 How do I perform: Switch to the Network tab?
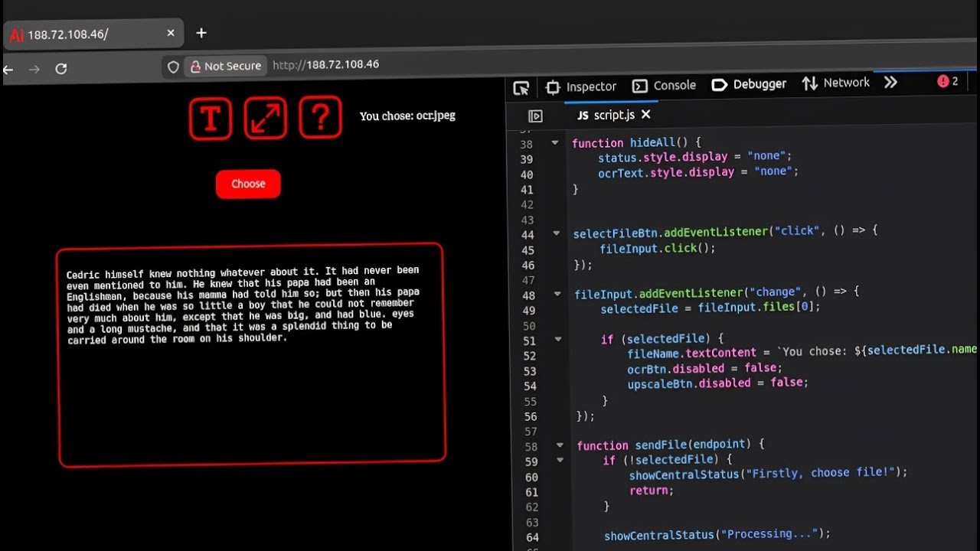coord(836,83)
